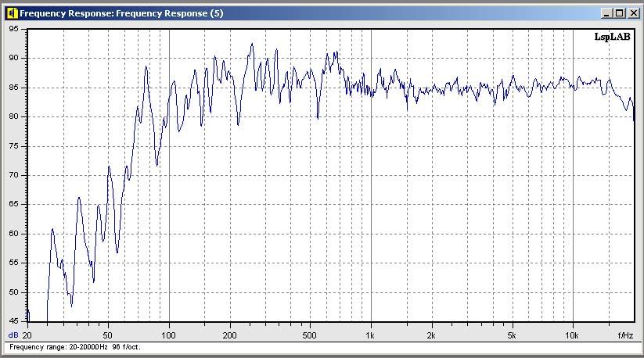Click the 55 dB axis label

(x=13, y=263)
